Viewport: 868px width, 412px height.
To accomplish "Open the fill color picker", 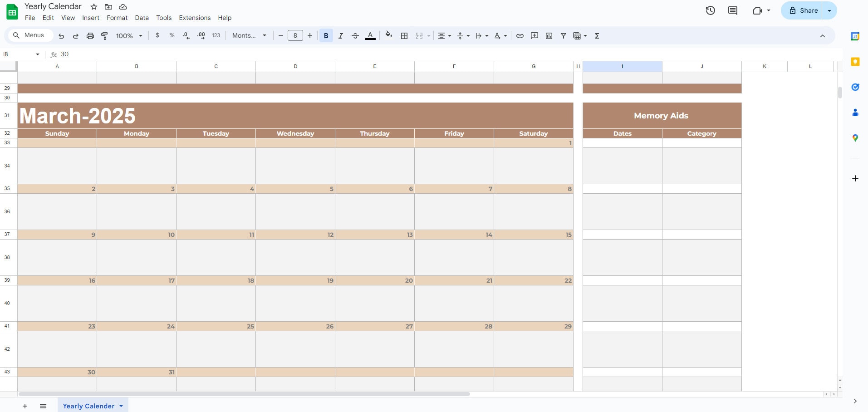I will [389, 35].
